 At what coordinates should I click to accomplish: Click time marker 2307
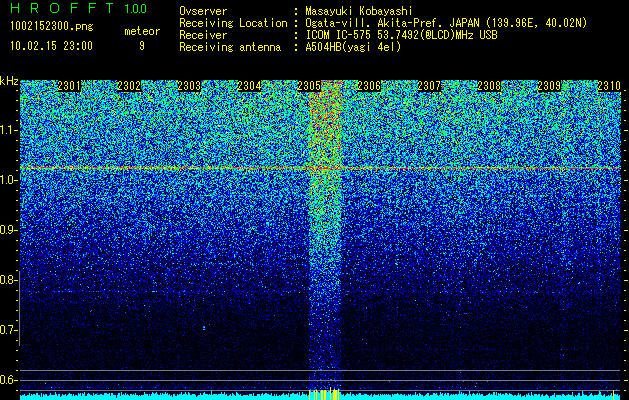(429, 86)
